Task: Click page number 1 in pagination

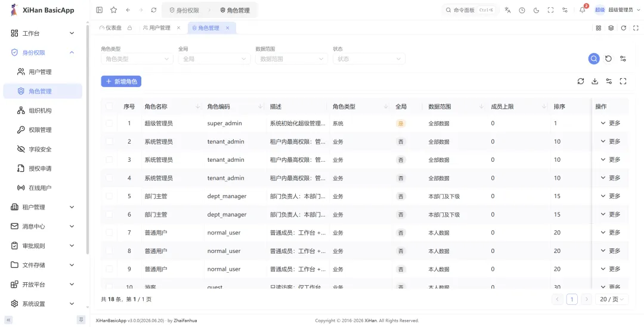Action: click(x=572, y=299)
